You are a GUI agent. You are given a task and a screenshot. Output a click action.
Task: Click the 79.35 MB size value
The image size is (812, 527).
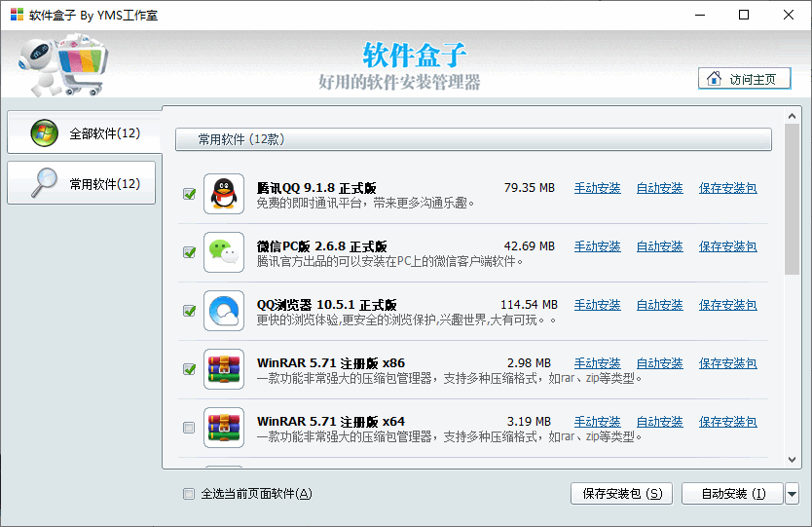point(530,188)
